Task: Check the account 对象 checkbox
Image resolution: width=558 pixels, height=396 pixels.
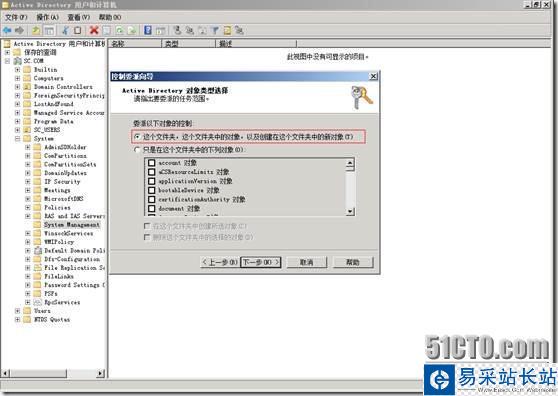Action: 152,163
